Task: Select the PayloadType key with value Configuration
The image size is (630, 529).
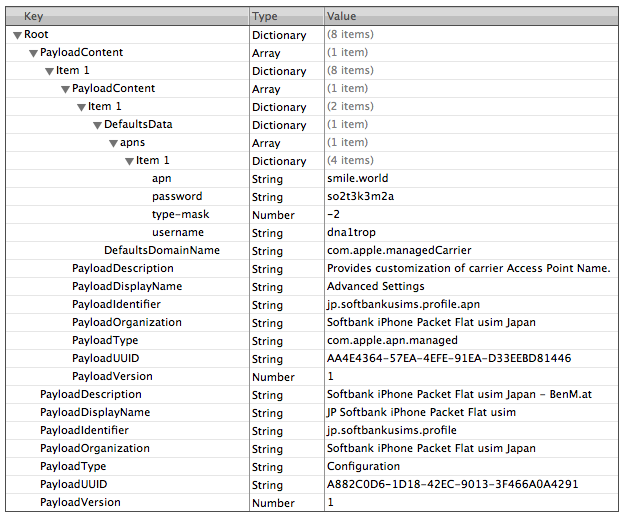Action: pyautogui.click(x=73, y=466)
